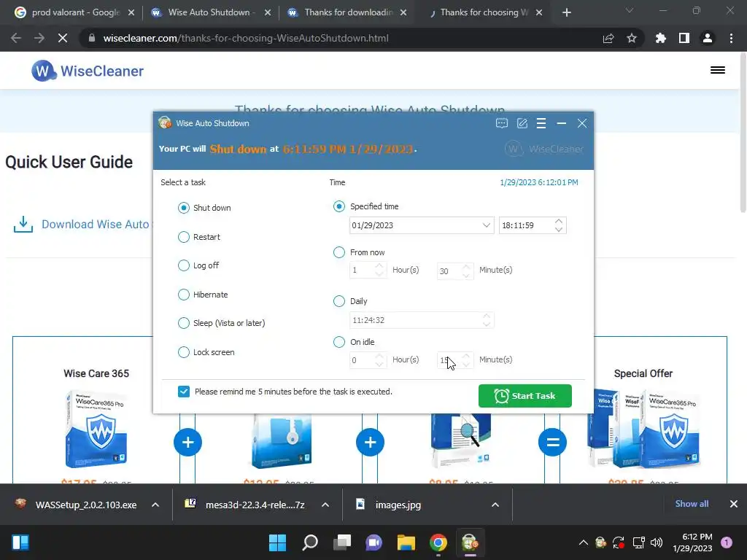Click the address bar URL
This screenshot has width=747, height=560.
(246, 38)
